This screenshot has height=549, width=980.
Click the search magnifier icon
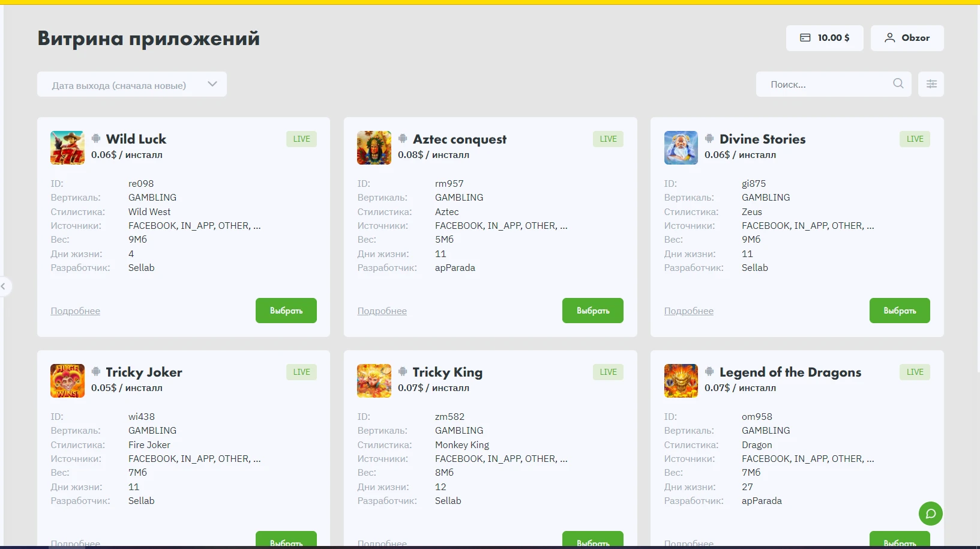(x=898, y=83)
